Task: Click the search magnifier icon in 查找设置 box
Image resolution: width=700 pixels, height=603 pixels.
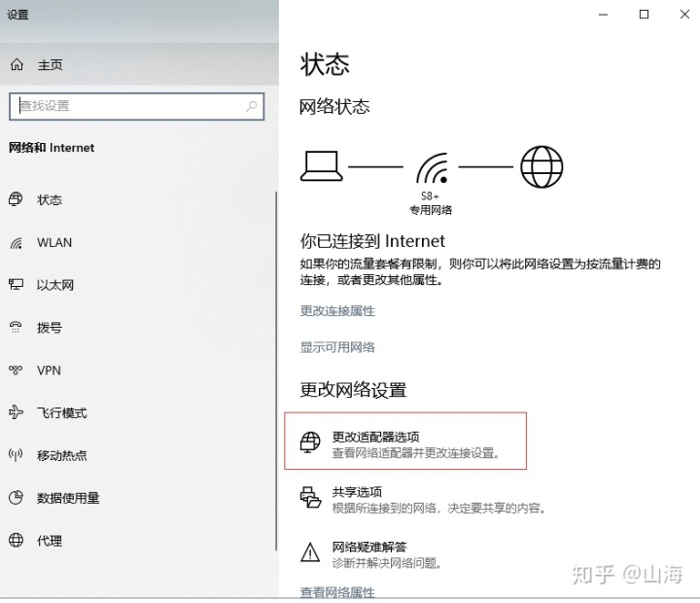Action: point(252,106)
